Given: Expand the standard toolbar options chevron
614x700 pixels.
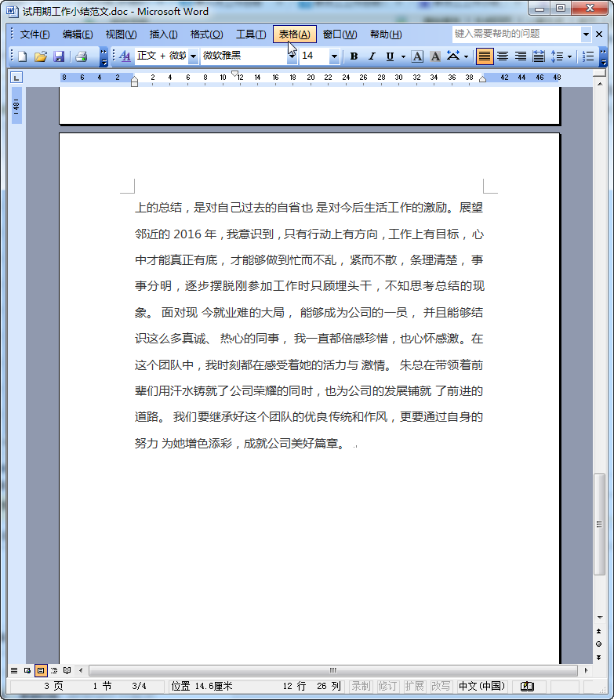Looking at the screenshot, I should point(104,56).
